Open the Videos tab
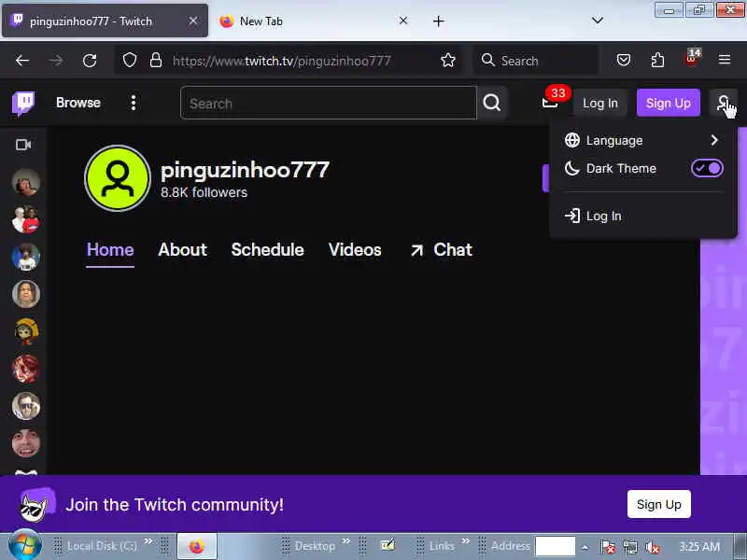 pos(355,250)
